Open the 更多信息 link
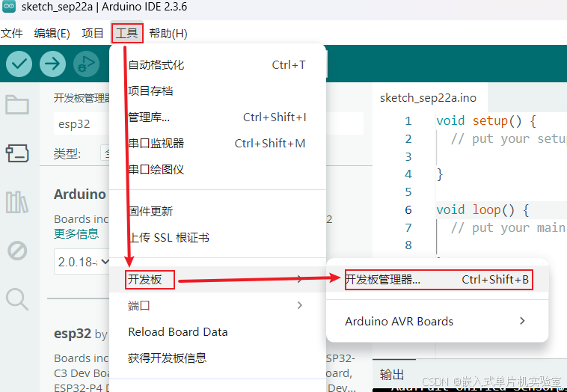Viewport: 567px width, 392px height. coord(76,234)
